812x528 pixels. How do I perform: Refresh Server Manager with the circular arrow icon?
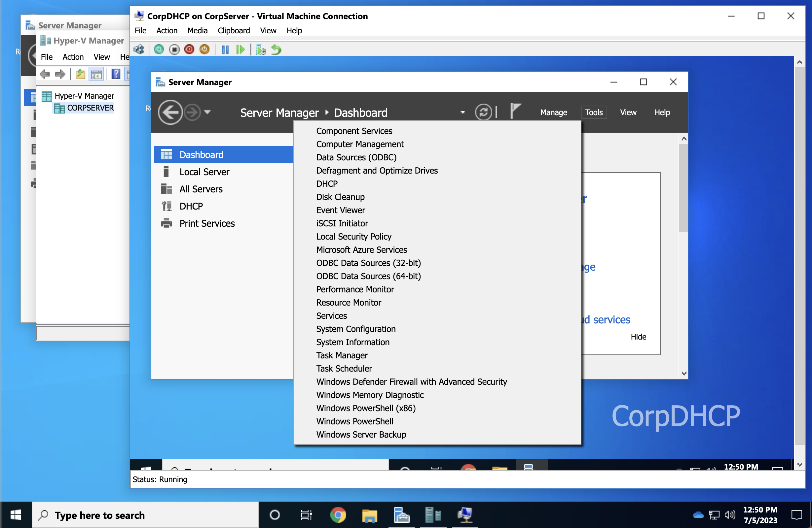pos(483,112)
